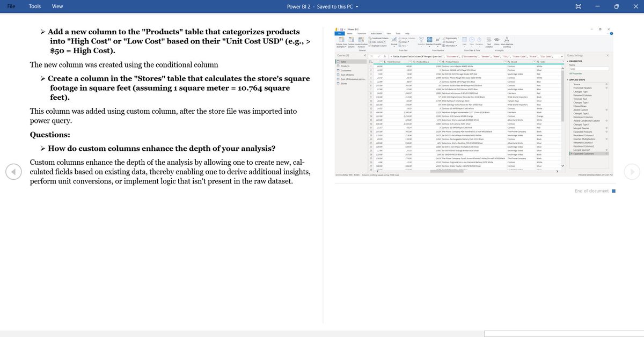Click the Text Analytics icon

point(488,40)
